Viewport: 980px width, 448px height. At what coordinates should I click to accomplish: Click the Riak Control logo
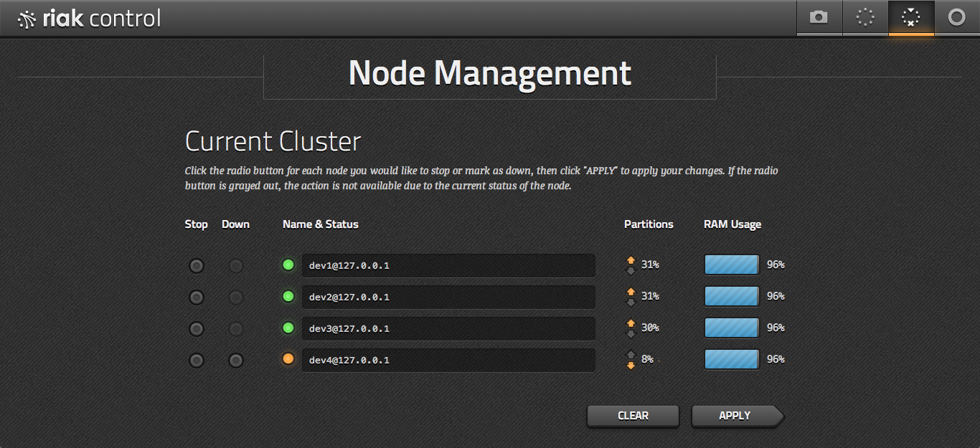90,19
